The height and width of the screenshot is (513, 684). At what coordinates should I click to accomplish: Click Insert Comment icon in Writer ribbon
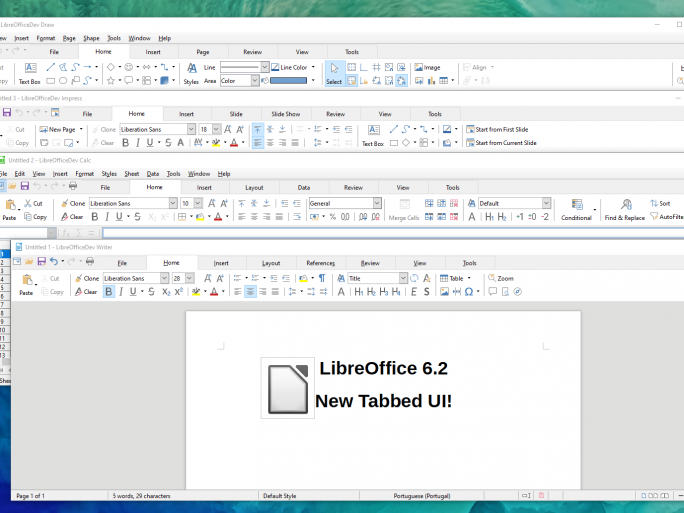(x=492, y=292)
